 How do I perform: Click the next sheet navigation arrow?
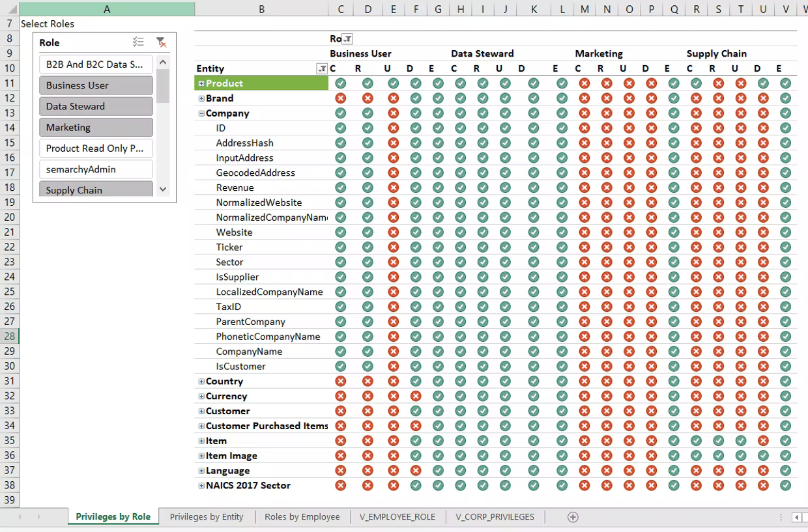39,517
